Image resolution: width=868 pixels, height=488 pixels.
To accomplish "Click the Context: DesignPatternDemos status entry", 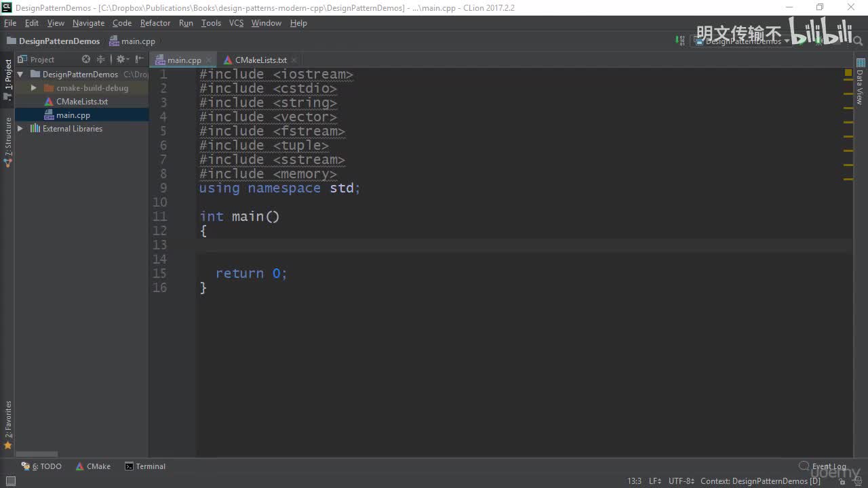I will [760, 481].
